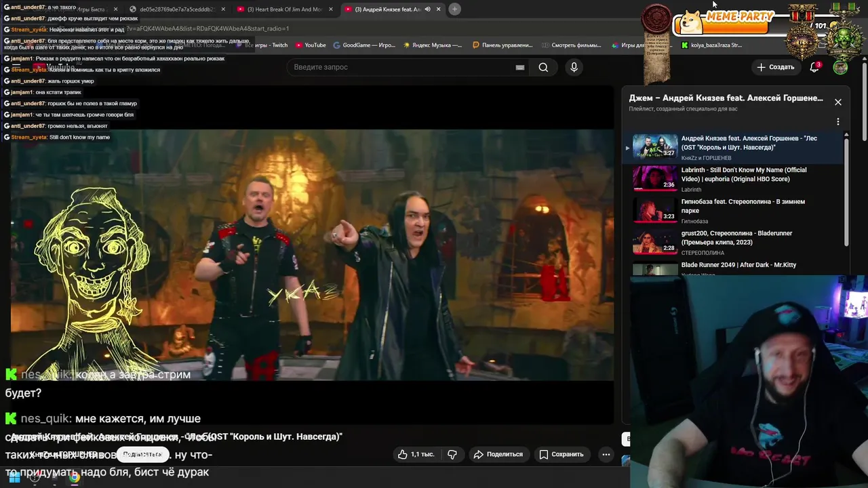Open the Windows Start button

pyautogui.click(x=14, y=478)
